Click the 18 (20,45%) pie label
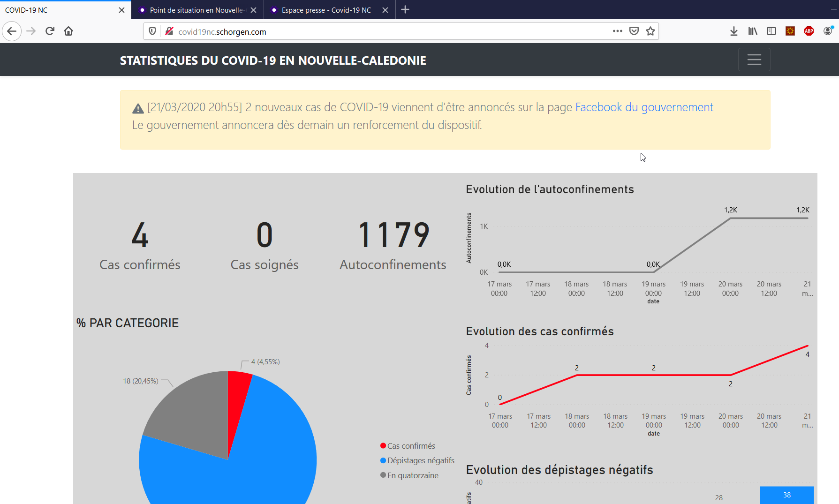 click(x=141, y=381)
